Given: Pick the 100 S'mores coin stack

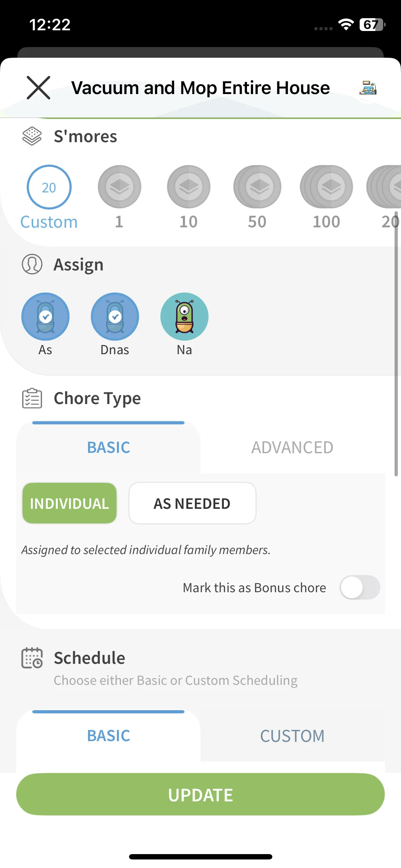Looking at the screenshot, I should coord(327,187).
